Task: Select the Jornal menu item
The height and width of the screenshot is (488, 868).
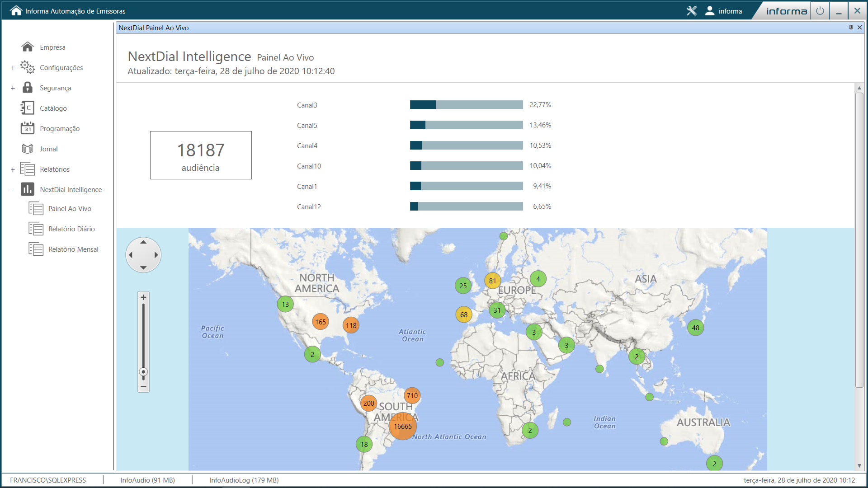Action: click(49, 149)
